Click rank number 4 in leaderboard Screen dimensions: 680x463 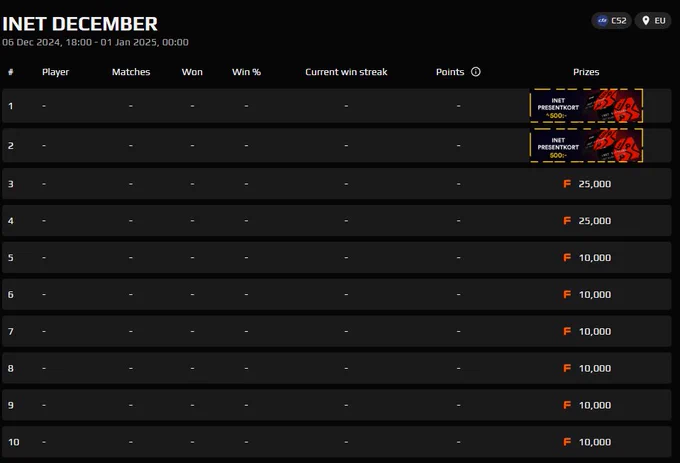tap(10, 221)
